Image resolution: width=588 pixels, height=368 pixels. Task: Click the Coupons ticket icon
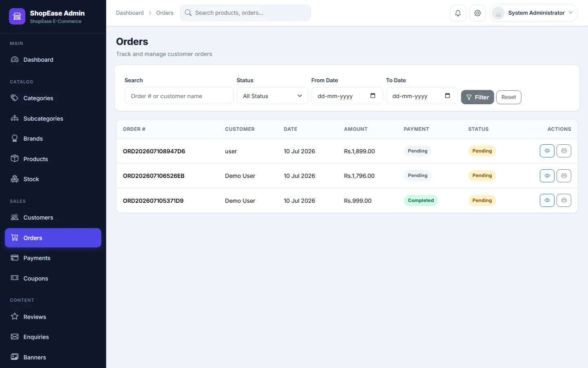coord(15,278)
